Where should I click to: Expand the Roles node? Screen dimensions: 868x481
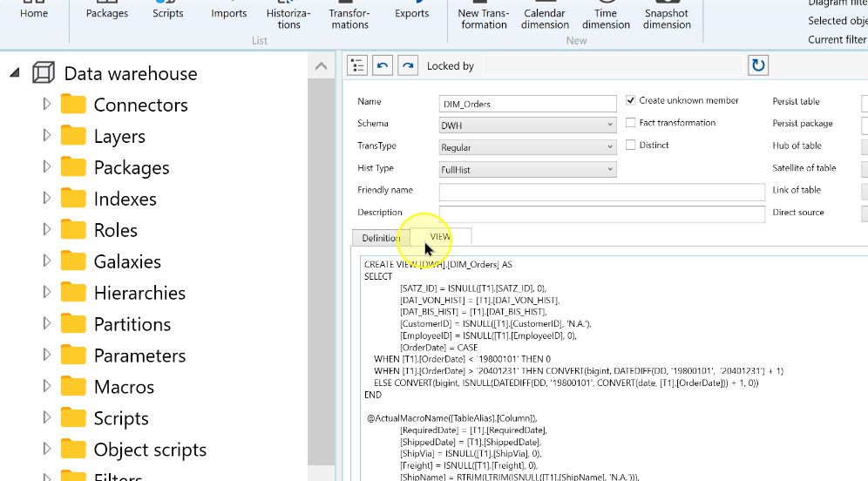point(46,230)
